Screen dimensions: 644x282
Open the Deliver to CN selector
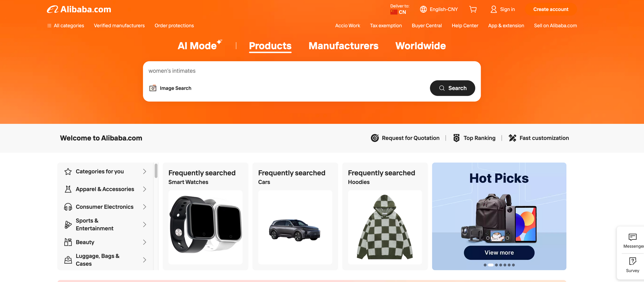click(400, 9)
